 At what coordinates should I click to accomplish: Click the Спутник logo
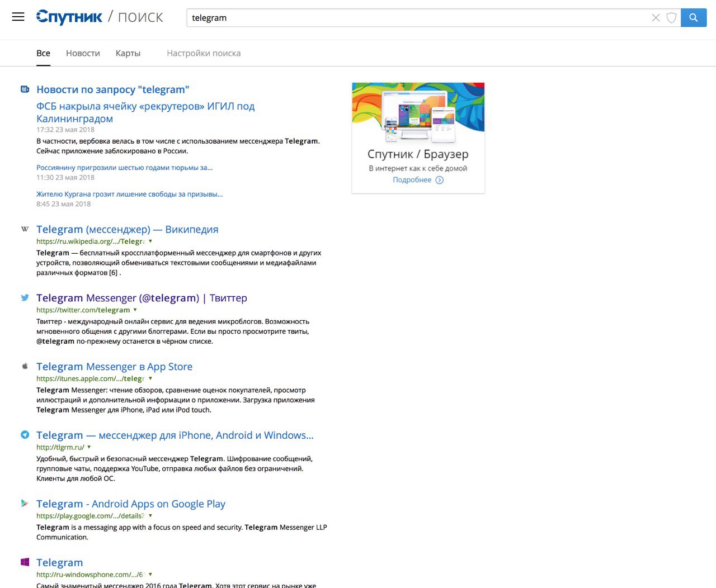tap(69, 17)
